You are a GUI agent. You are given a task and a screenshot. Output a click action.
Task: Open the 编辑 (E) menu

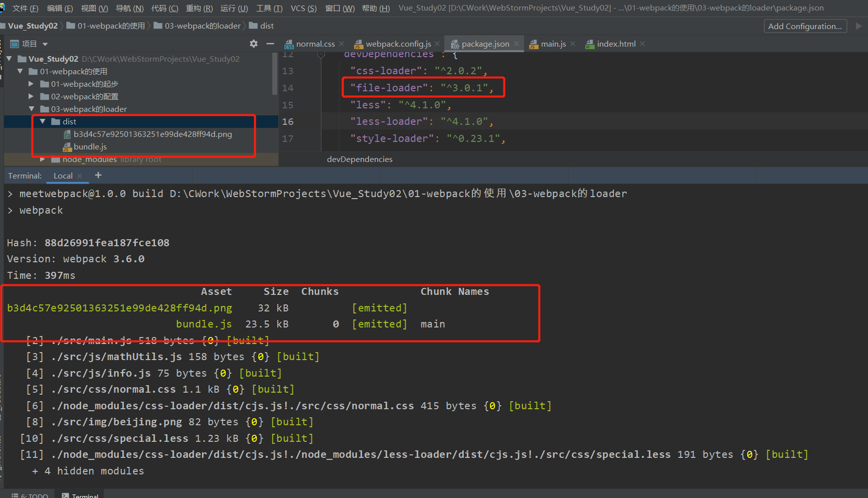pos(60,8)
